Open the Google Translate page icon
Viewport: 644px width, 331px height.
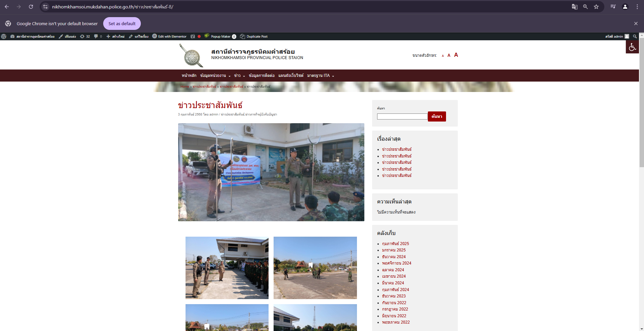(574, 7)
